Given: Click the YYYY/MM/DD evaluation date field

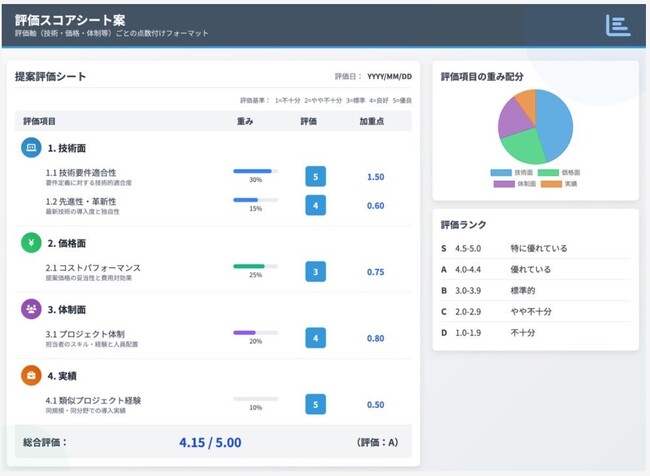Looking at the screenshot, I should point(389,76).
